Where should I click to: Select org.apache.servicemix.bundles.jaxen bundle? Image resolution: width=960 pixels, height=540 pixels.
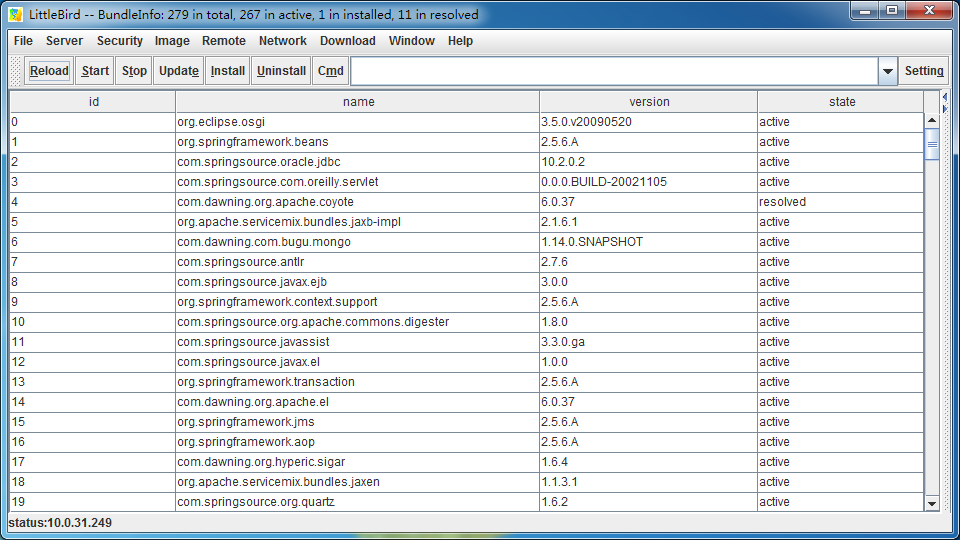click(x=467, y=482)
